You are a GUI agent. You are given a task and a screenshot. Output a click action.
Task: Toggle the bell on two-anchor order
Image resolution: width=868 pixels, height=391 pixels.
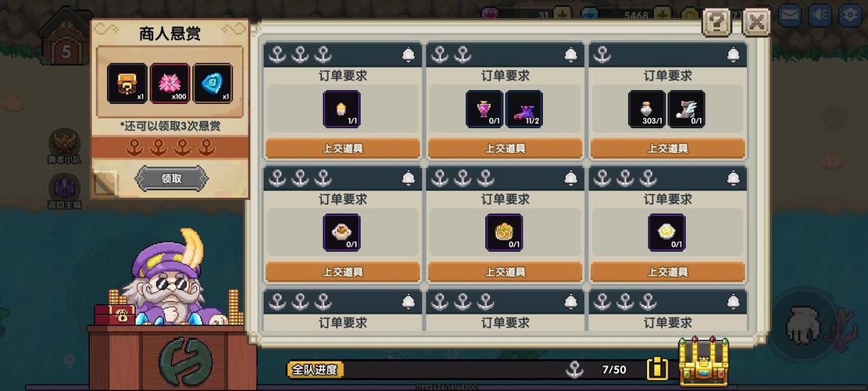pos(571,55)
